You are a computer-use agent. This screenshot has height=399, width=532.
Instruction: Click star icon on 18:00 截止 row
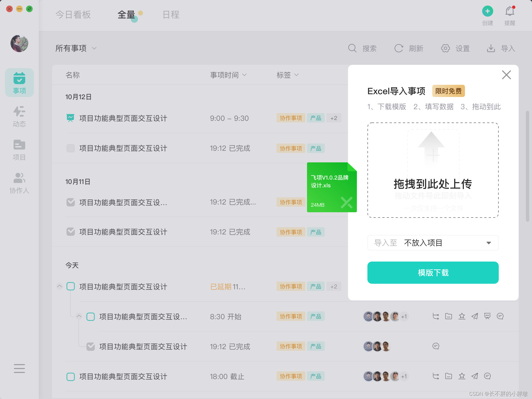click(x=462, y=376)
